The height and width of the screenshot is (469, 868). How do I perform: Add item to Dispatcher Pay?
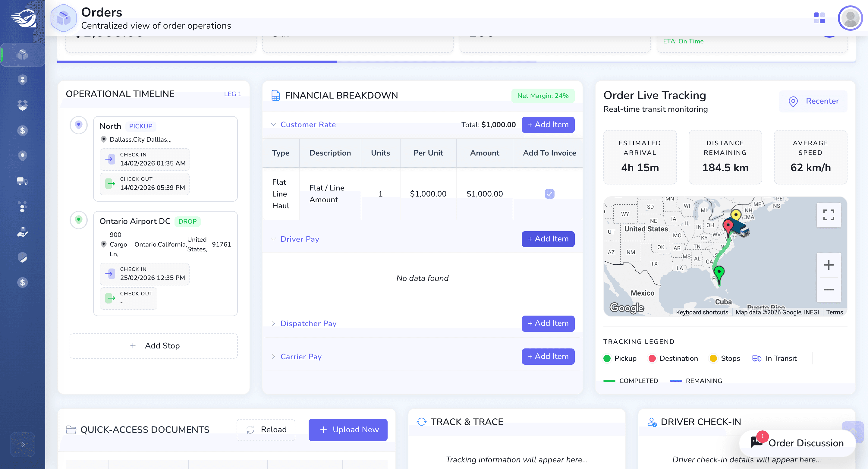coord(548,323)
